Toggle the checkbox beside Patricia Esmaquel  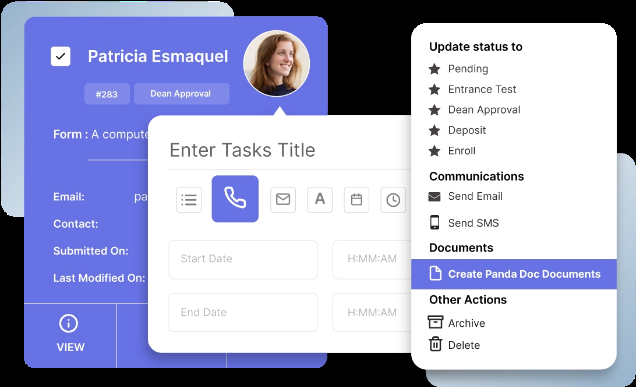click(60, 56)
